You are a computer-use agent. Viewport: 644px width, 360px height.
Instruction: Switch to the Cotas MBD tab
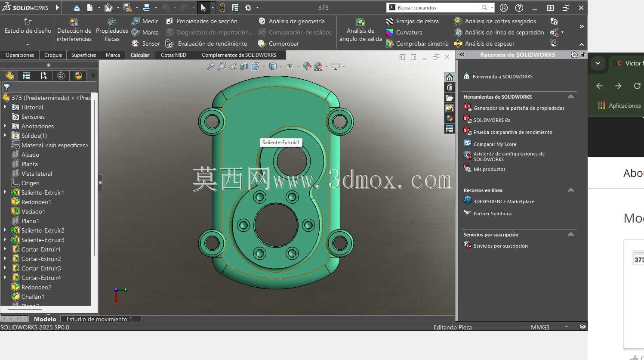[x=173, y=55]
